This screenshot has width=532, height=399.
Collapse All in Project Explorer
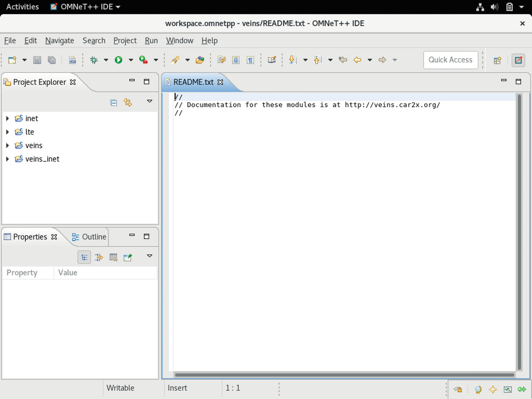pos(114,102)
